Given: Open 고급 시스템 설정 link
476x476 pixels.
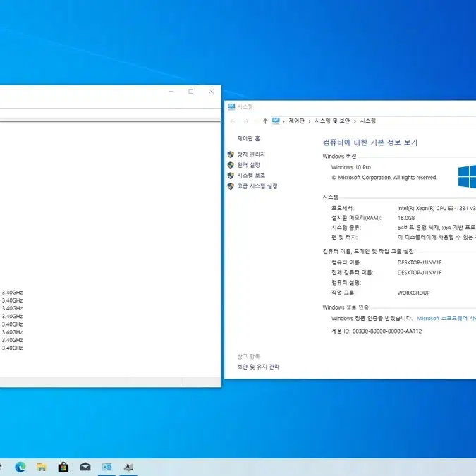Looking at the screenshot, I should 257,186.
